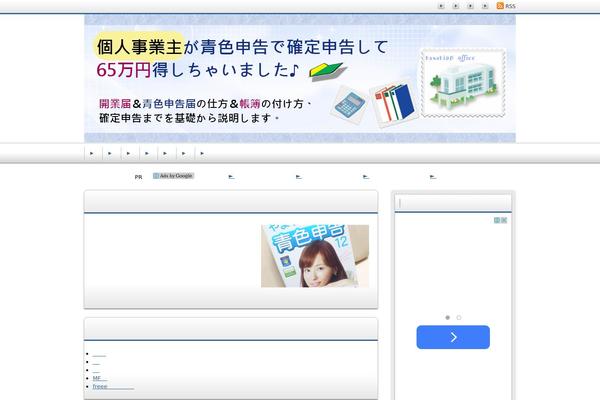The image size is (600, 400).
Task: Click the third arrow link in the top utility bar
Action: click(x=470, y=6)
